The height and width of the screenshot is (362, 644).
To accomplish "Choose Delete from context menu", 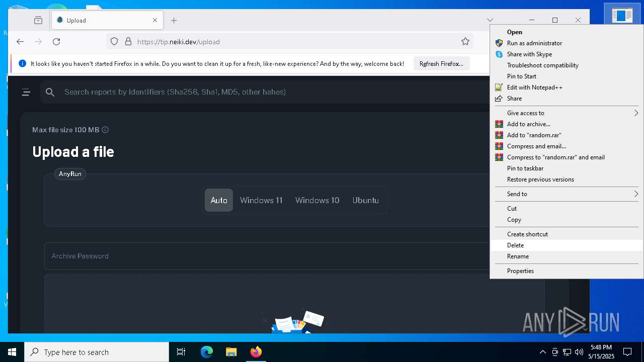I will click(567, 245).
